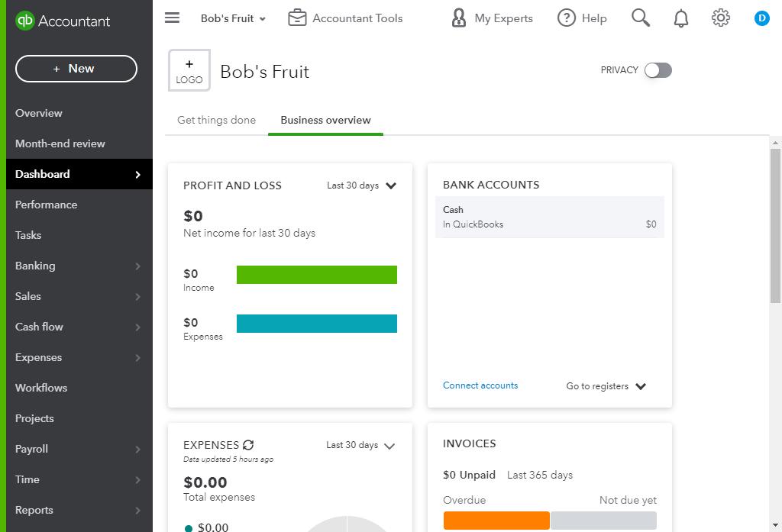Screen dimensions: 782x532
Task: Open Performance in the sidebar
Action: click(x=47, y=205)
